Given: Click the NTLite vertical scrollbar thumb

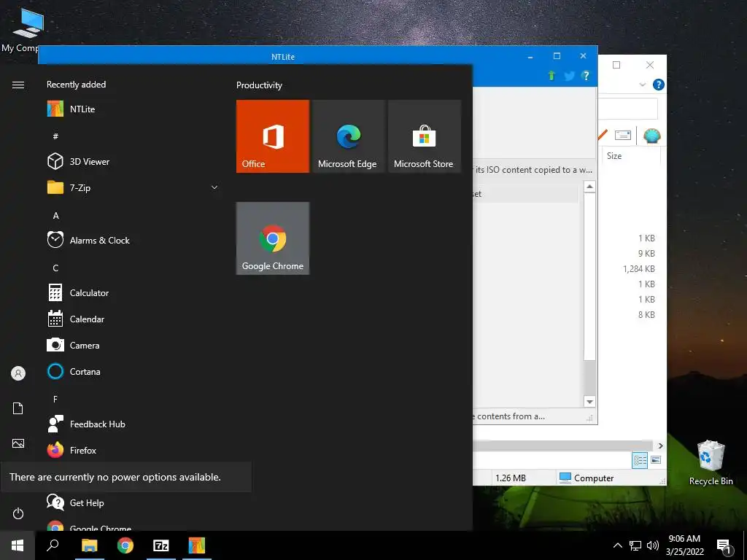Looking at the screenshot, I should point(589,276).
